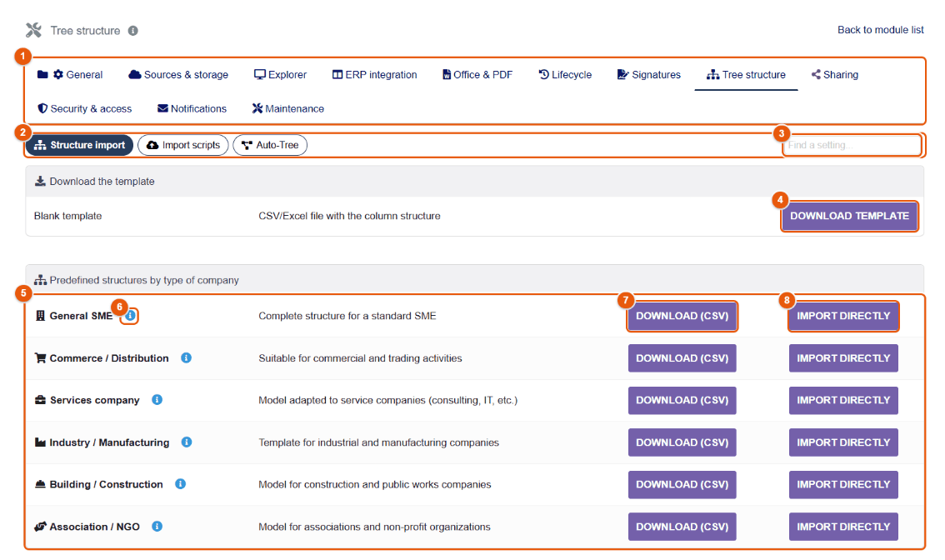Click the info icon beside Commerce / Distribution
This screenshot has width=945, height=560.
tap(186, 357)
